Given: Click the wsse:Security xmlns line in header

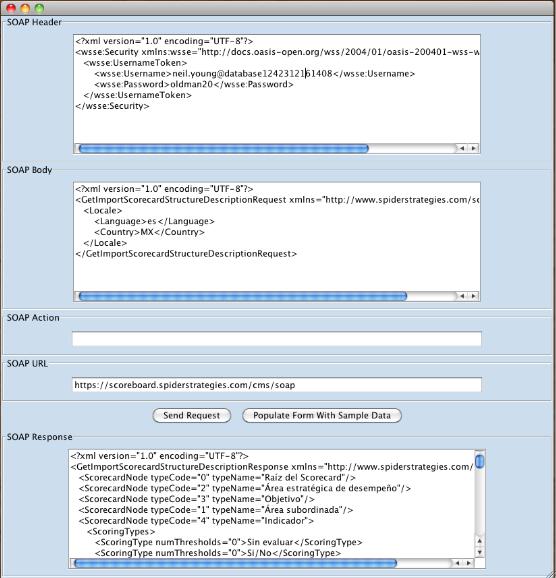Looking at the screenshot, I should point(277,52).
